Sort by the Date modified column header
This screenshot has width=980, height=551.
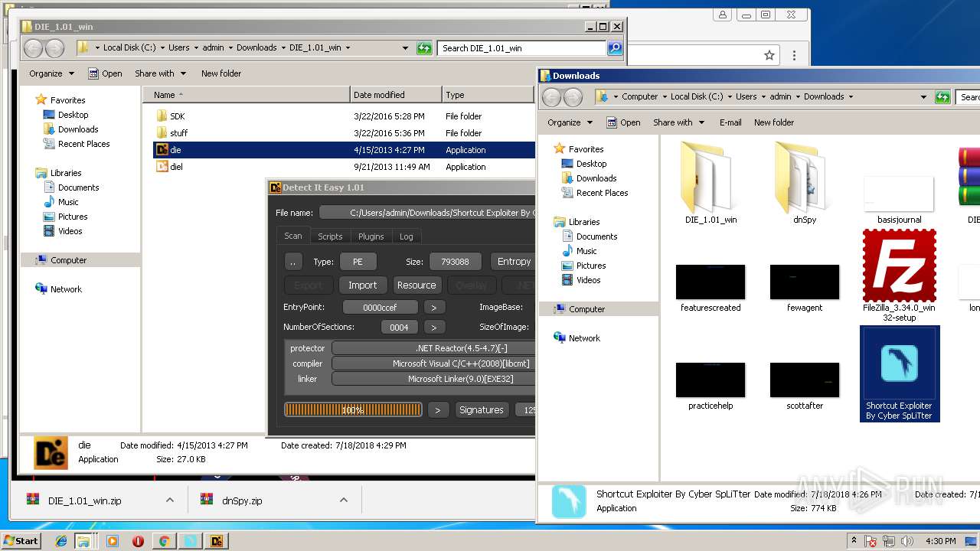click(396, 95)
